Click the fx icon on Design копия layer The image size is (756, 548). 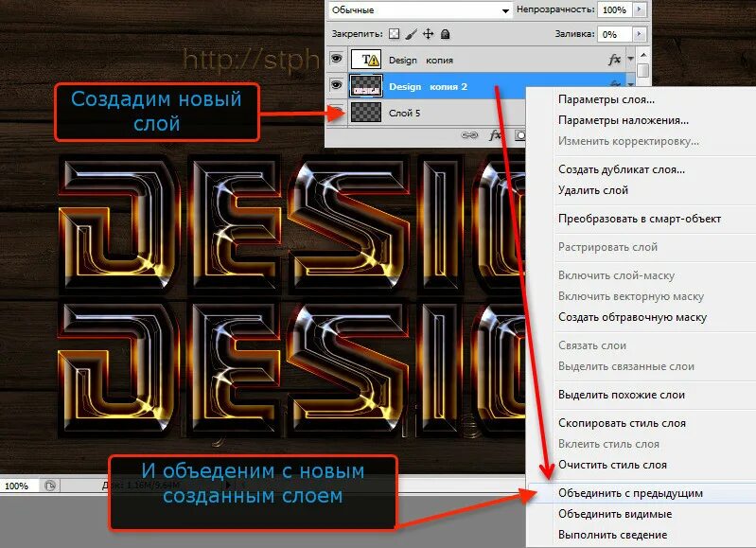(614, 60)
